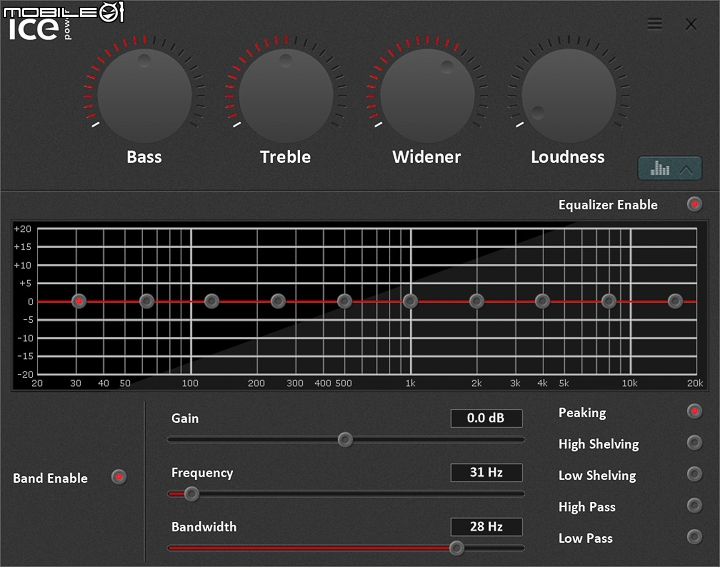Click the Widener label
Screen dimensions: 720x567
427,157
